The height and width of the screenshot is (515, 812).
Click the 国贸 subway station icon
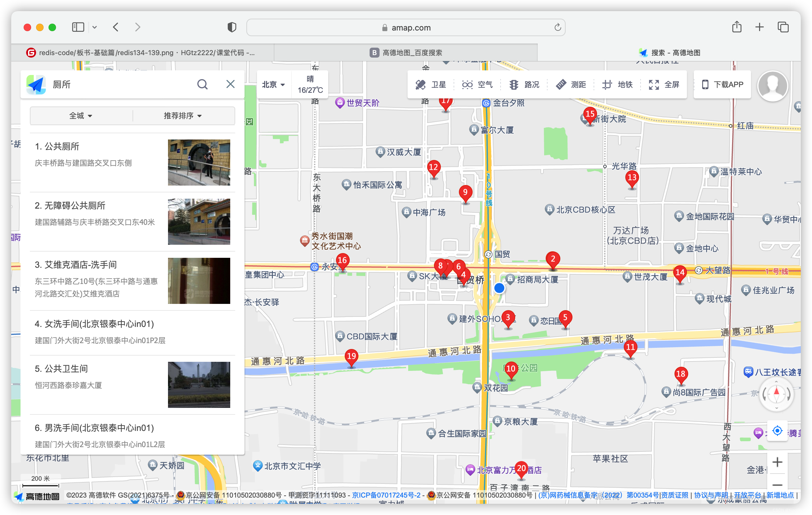click(488, 254)
